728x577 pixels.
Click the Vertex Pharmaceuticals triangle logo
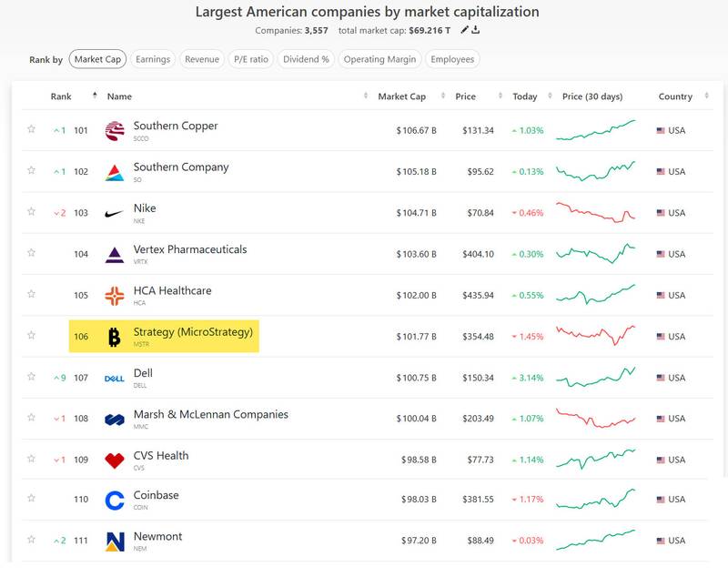115,255
